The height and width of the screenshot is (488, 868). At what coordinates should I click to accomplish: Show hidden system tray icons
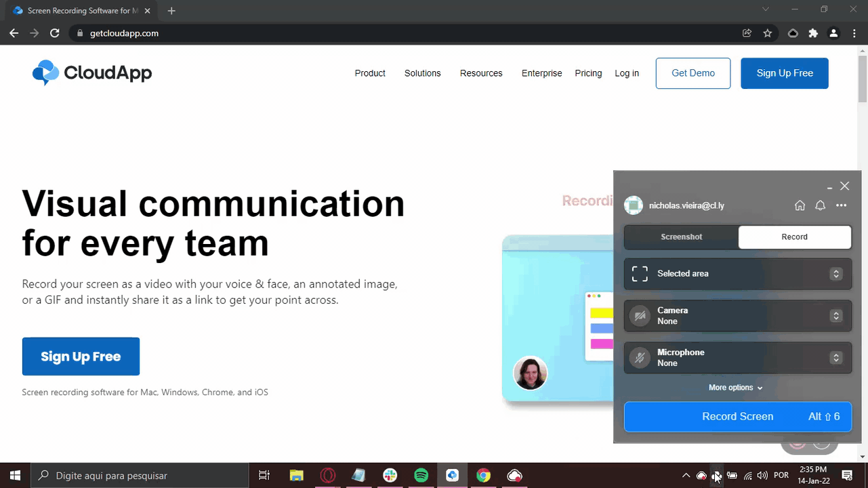coord(686,475)
